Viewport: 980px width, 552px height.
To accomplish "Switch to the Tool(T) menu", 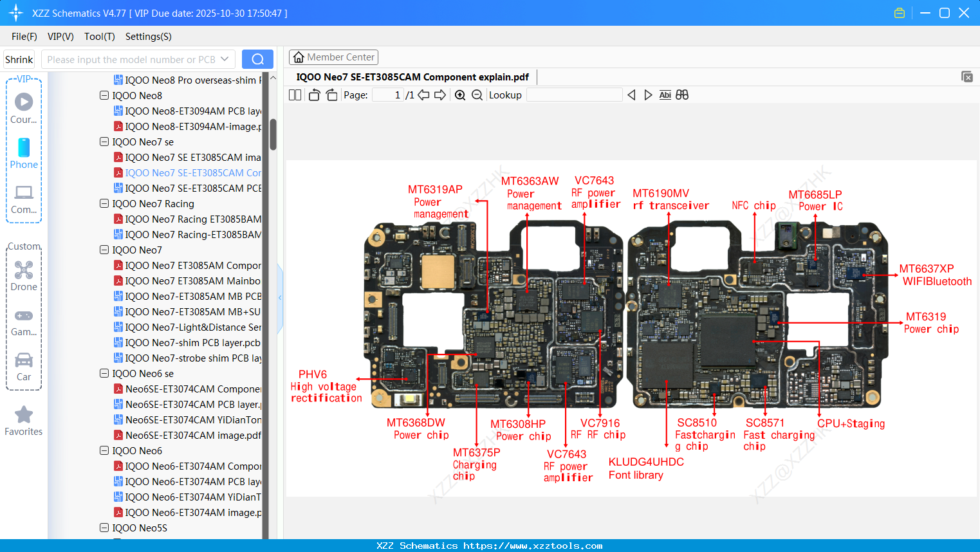I will (x=99, y=37).
